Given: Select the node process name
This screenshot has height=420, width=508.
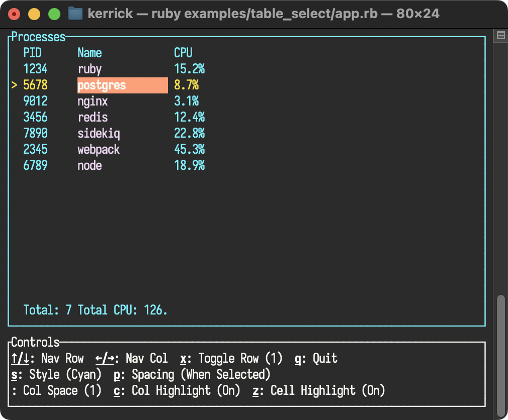Looking at the screenshot, I should (90, 165).
